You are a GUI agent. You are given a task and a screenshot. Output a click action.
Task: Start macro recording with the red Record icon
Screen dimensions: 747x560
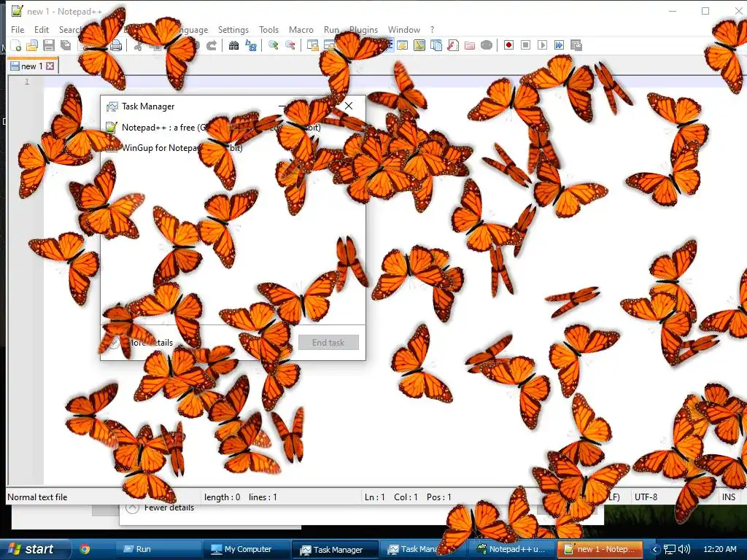tap(508, 45)
